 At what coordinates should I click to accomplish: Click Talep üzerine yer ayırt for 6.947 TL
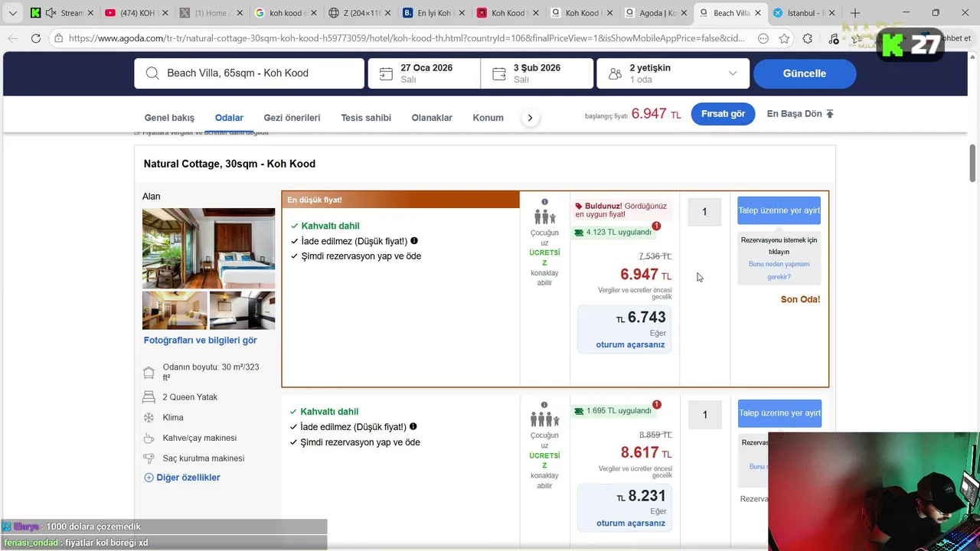point(779,210)
